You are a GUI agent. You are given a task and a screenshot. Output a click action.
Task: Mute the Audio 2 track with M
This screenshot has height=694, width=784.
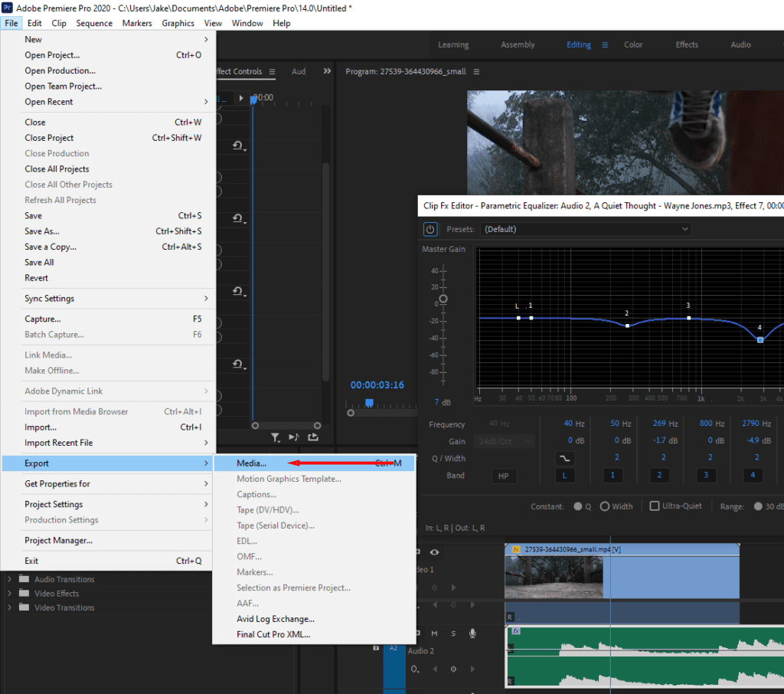(435, 633)
